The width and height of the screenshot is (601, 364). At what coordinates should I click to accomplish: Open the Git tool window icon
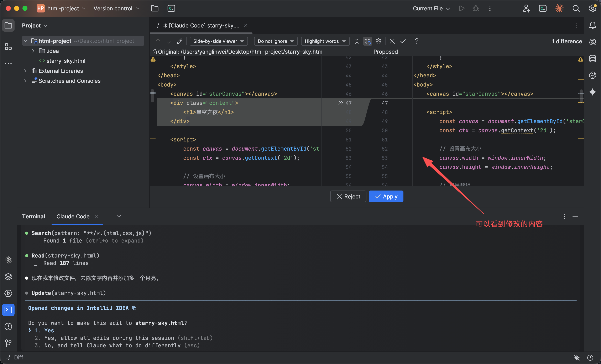click(8, 343)
